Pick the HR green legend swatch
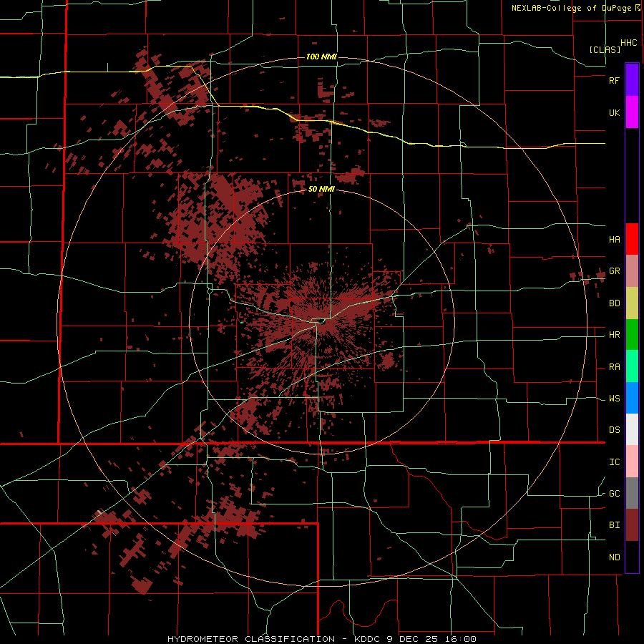The height and width of the screenshot is (644, 644). [632, 335]
